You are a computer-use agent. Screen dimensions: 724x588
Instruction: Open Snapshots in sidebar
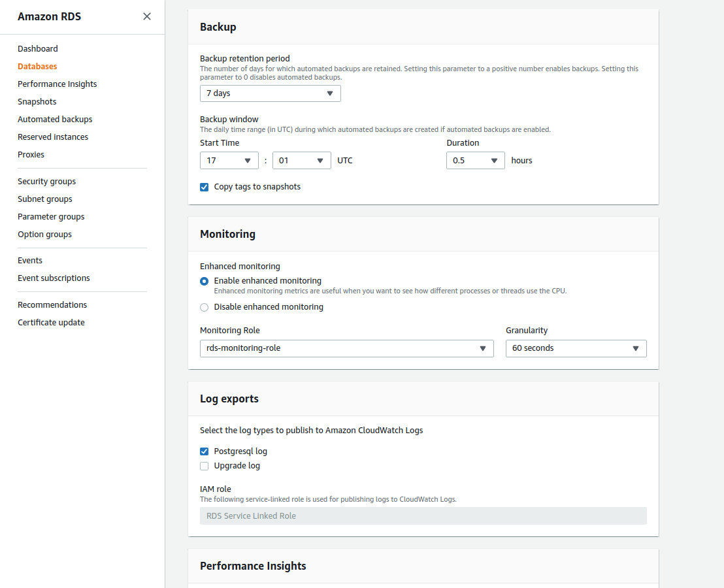37,101
